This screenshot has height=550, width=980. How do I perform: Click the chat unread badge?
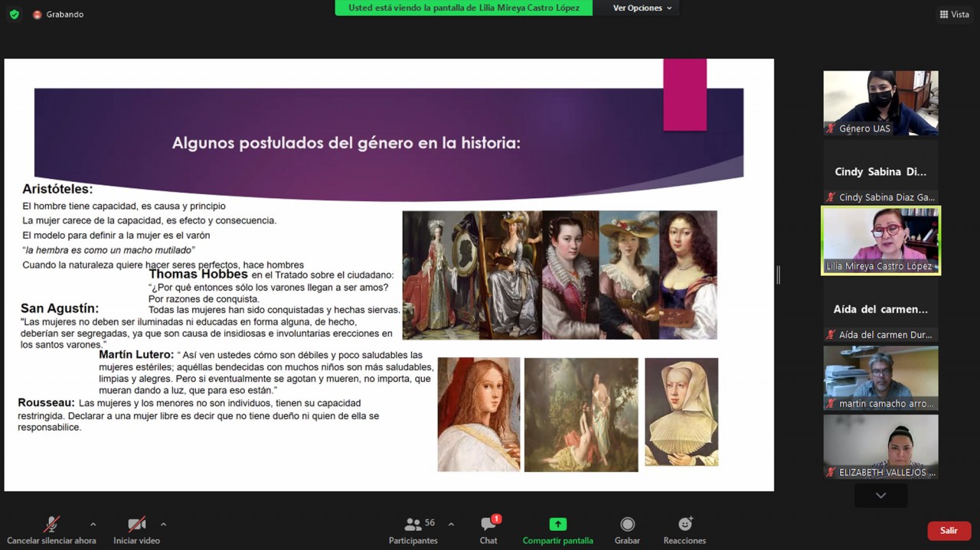click(x=497, y=519)
